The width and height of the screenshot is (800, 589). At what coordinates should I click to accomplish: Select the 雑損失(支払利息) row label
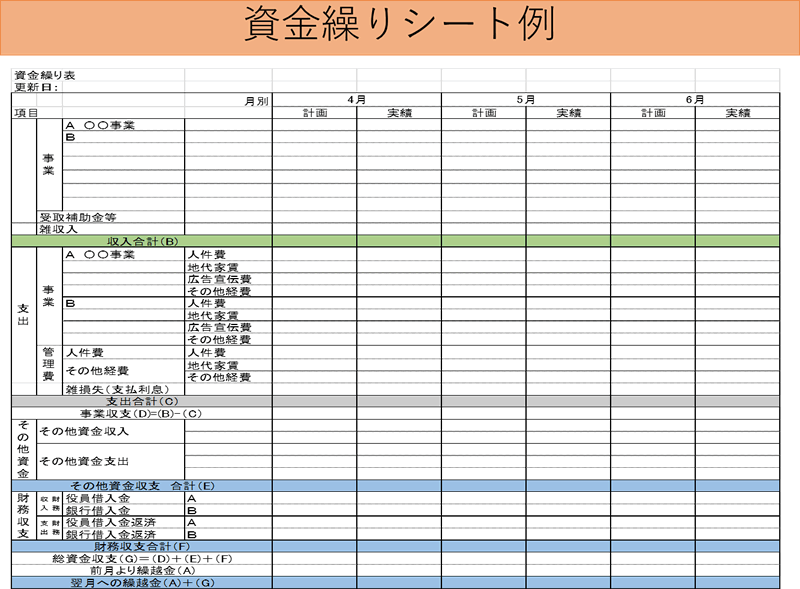[x=118, y=389]
